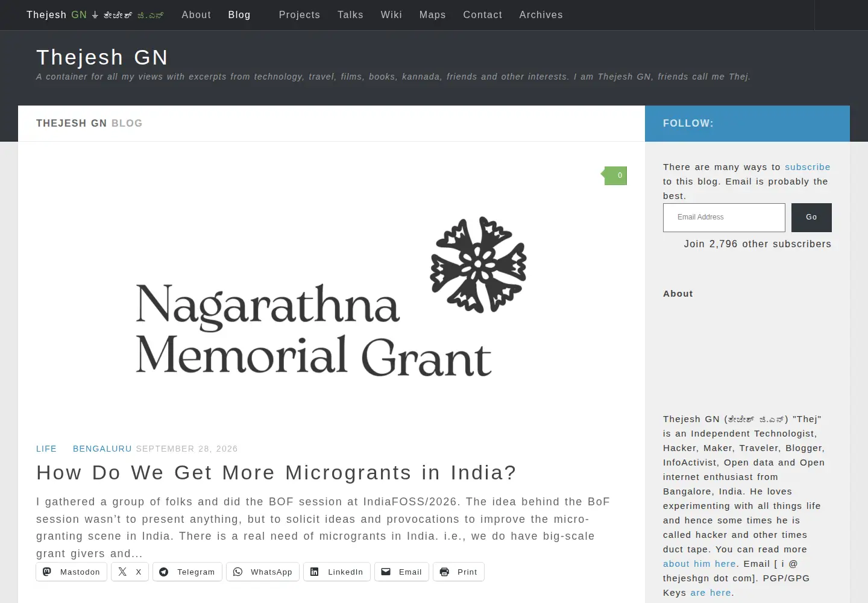
Task: Share post on Mastodon
Action: click(x=71, y=572)
